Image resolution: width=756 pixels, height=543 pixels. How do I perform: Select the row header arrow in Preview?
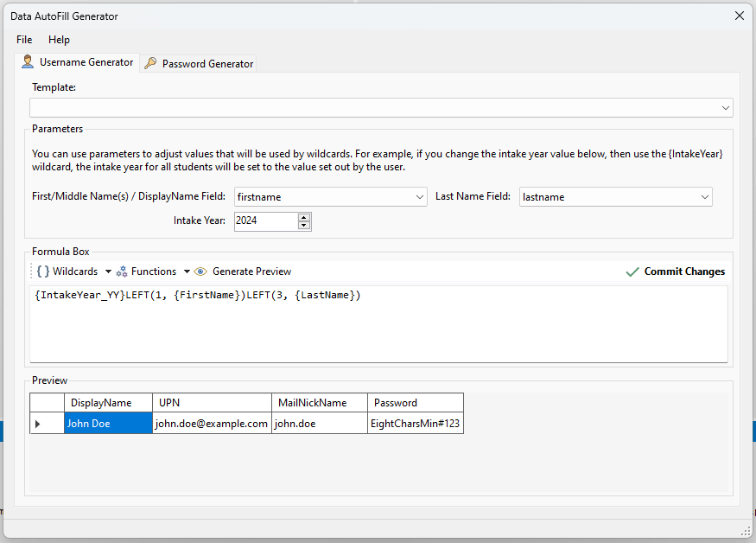click(37, 424)
